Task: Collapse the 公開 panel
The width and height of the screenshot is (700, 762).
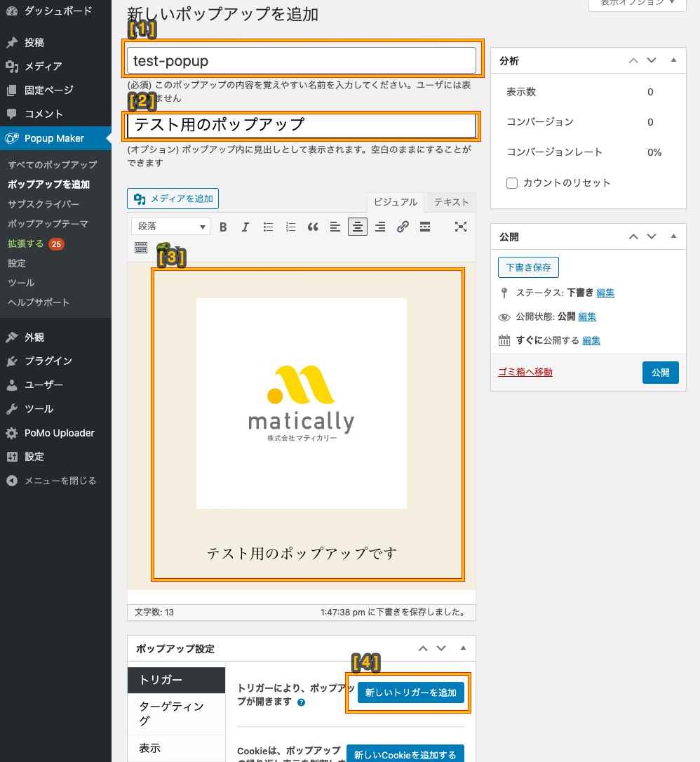Action: [x=673, y=236]
